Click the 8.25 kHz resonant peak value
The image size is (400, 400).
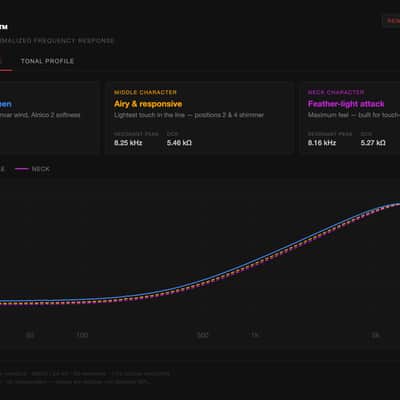(x=128, y=143)
